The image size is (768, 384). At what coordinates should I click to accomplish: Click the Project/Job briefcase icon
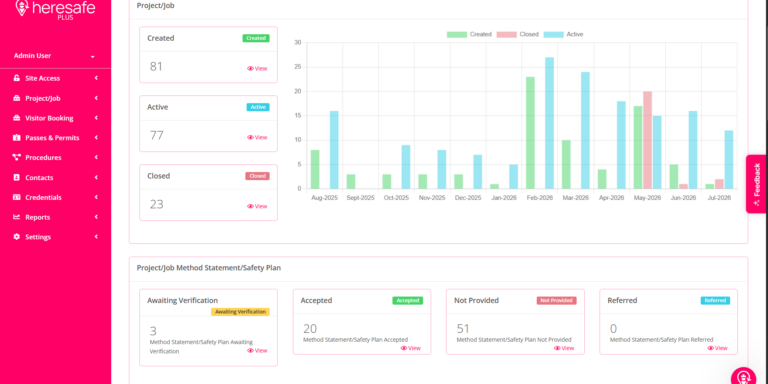[17, 98]
